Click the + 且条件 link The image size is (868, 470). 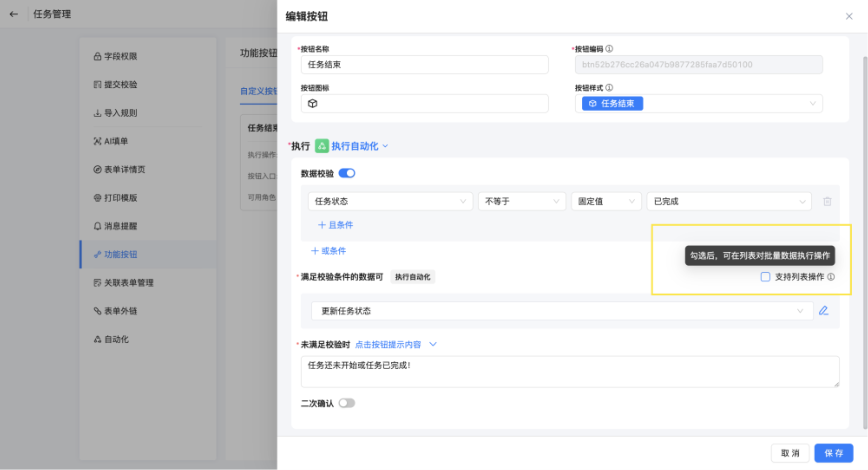336,225
